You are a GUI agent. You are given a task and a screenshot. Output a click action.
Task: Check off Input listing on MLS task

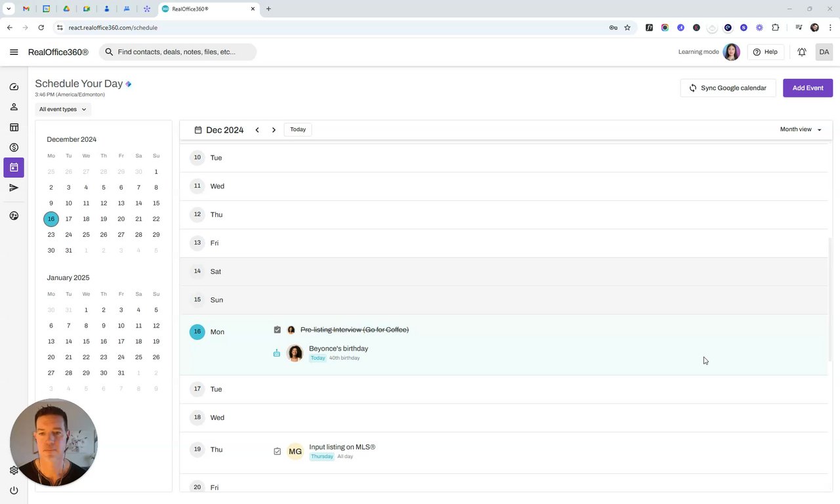[x=277, y=451]
